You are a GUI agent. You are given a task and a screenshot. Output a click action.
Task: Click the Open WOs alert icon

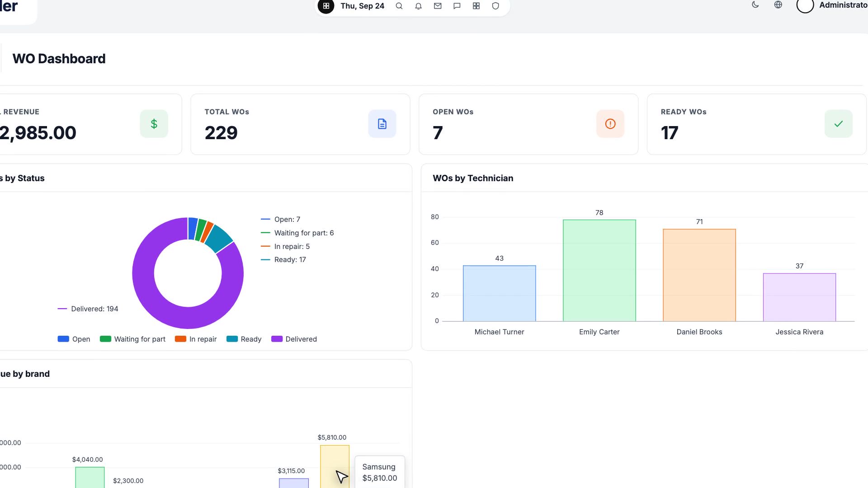[610, 124]
